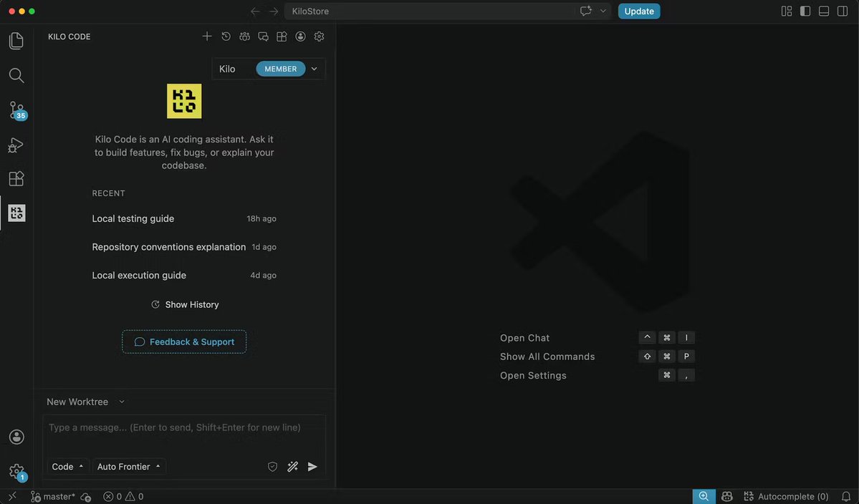This screenshot has height=504, width=859.
Task: Open Kilo Code history icon in panel header
Action: pos(226,37)
